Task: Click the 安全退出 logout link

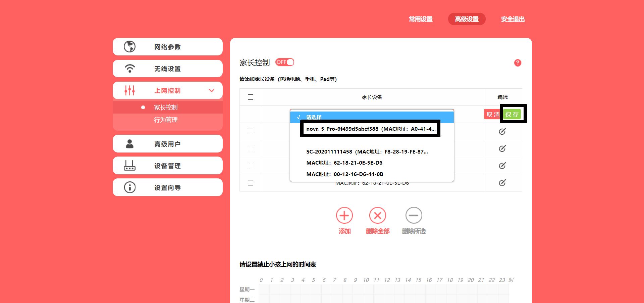Action: tap(513, 19)
